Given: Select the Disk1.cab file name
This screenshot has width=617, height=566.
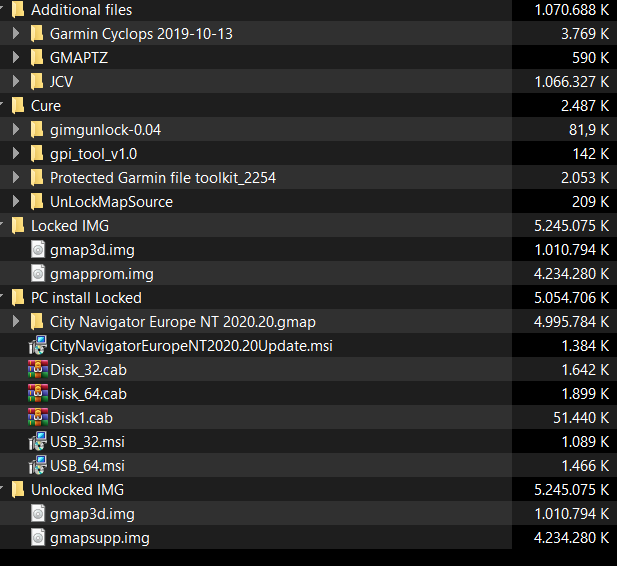Looking at the screenshot, I should pos(81,418).
